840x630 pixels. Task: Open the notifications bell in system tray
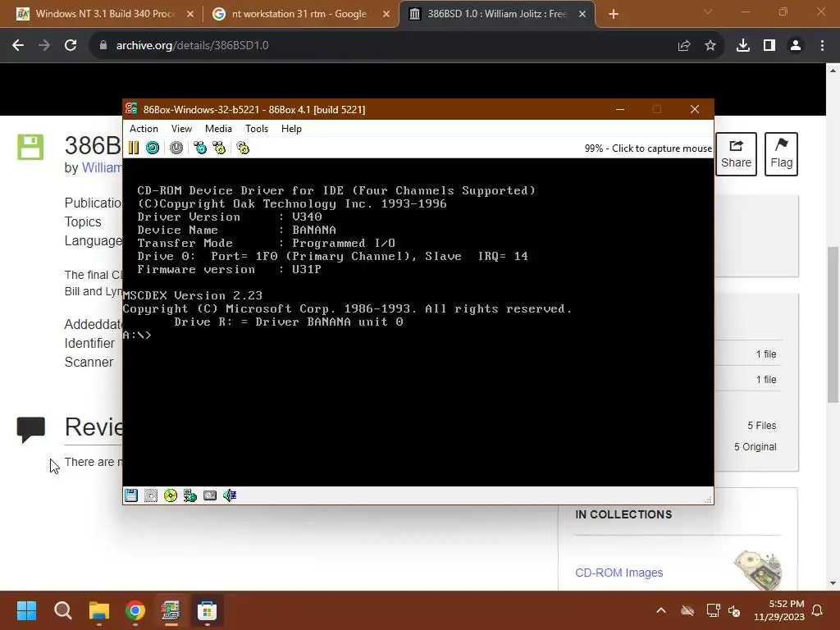click(818, 610)
